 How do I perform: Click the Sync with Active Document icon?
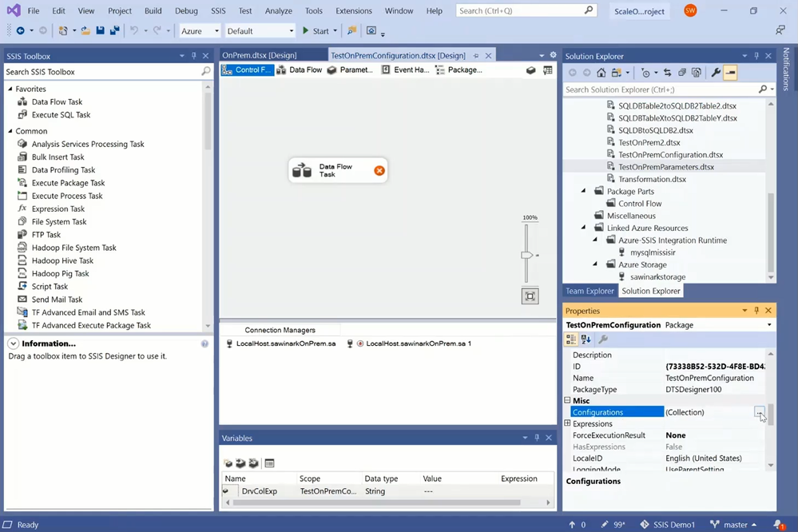click(x=667, y=73)
